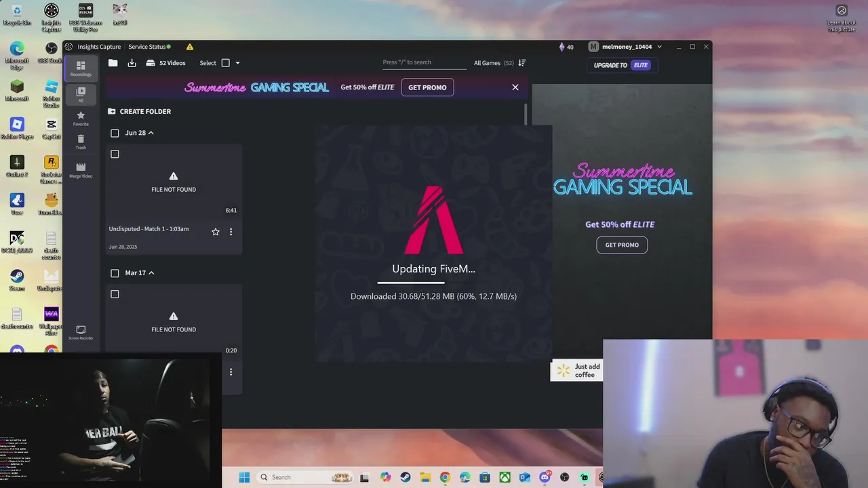This screenshot has height=488, width=868.
Task: Open Rockstar Games launcher desktop icon
Action: 52,169
